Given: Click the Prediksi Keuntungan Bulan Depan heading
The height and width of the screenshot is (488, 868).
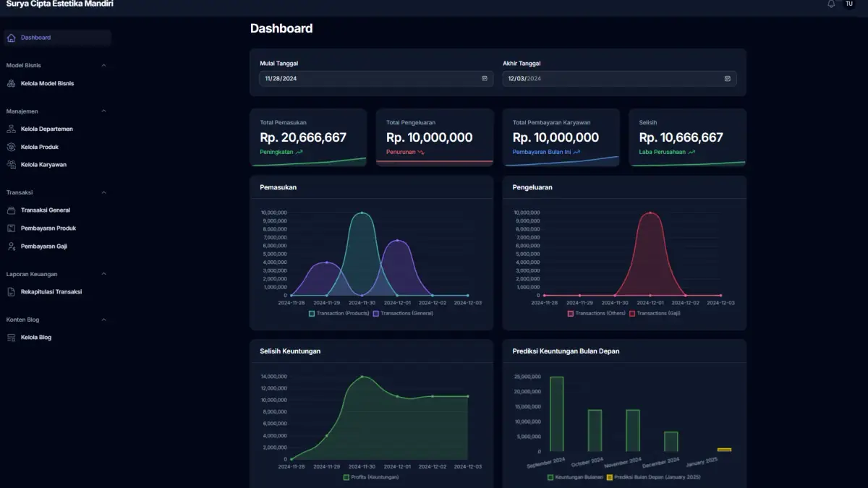Looking at the screenshot, I should click(566, 351).
